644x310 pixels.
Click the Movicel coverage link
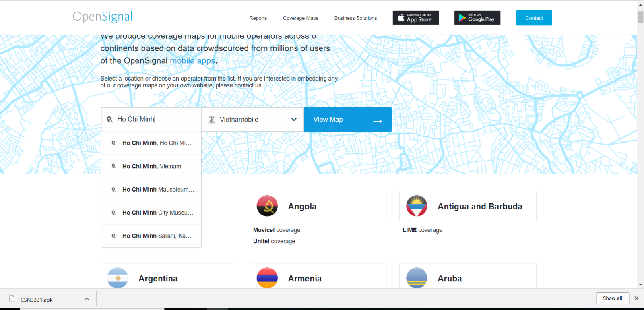pos(277,230)
